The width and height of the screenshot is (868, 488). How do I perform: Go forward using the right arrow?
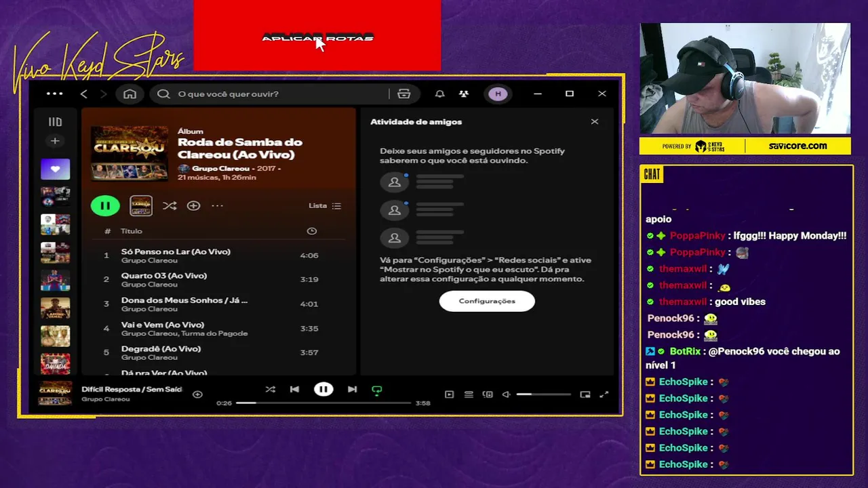104,94
